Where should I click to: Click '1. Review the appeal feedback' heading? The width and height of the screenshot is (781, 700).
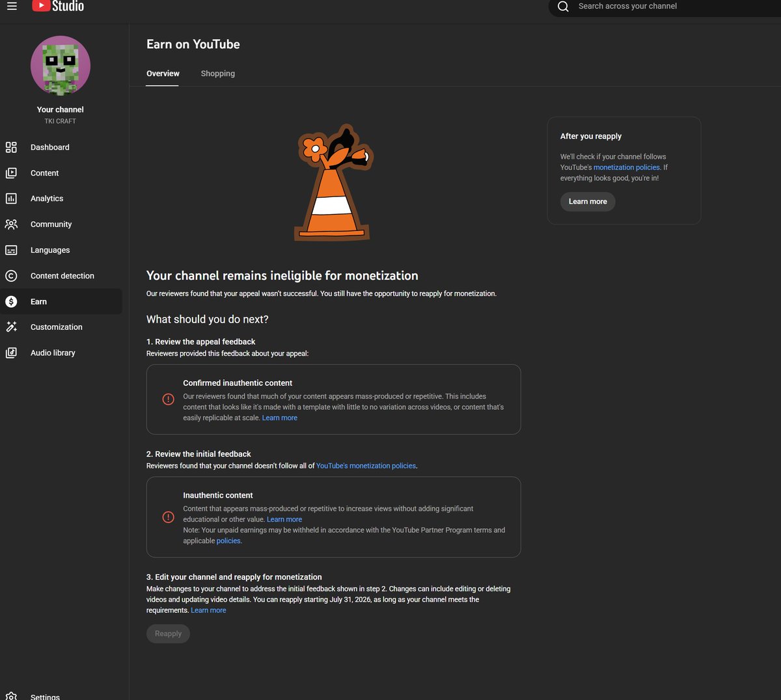201,342
